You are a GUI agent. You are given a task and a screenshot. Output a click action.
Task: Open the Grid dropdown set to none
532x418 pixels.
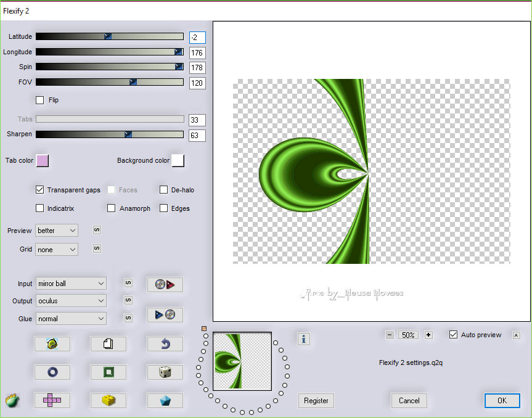pyautogui.click(x=57, y=249)
